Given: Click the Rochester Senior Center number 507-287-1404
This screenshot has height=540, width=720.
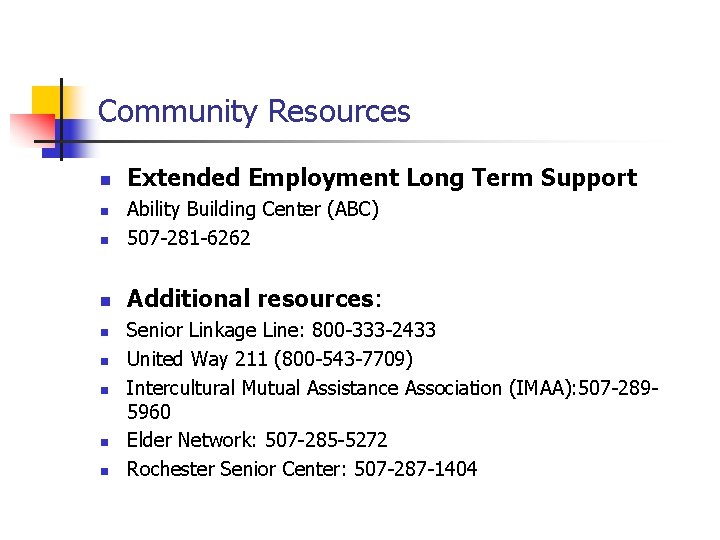Looking at the screenshot, I should tap(416, 469).
